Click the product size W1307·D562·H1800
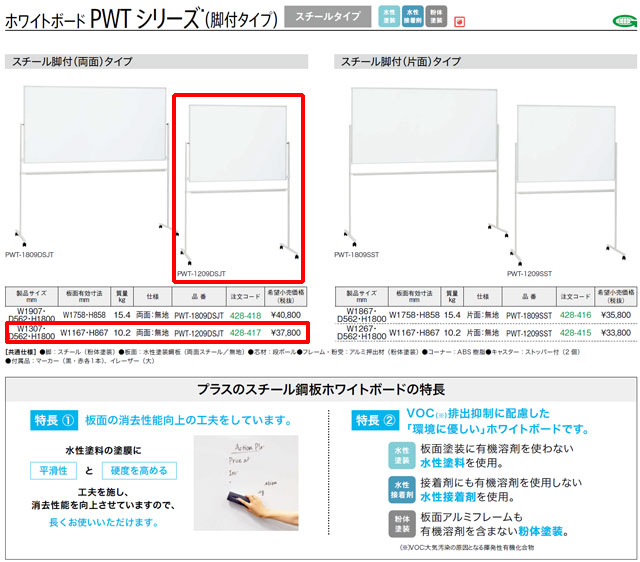This screenshot has width=640, height=562. click(31, 333)
